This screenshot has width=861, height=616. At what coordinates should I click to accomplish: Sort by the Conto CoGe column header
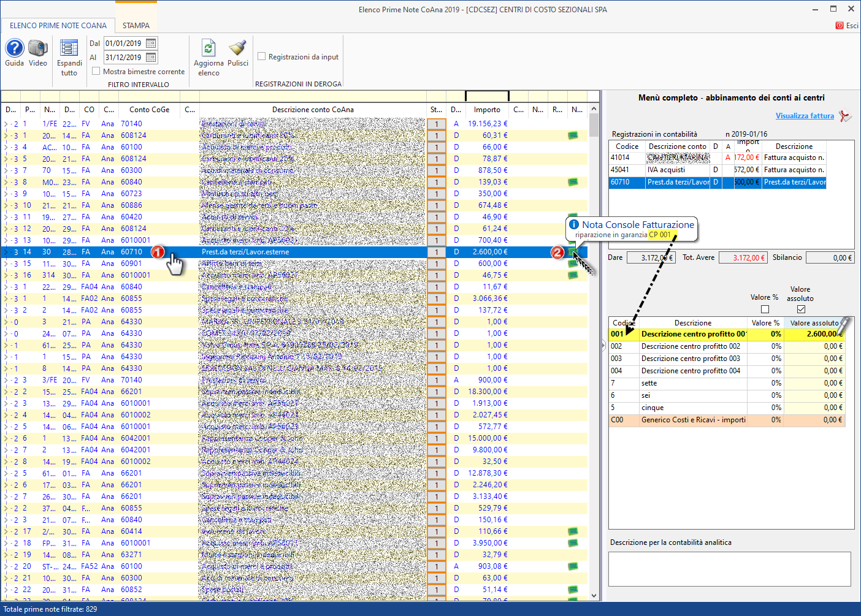pyautogui.click(x=149, y=110)
